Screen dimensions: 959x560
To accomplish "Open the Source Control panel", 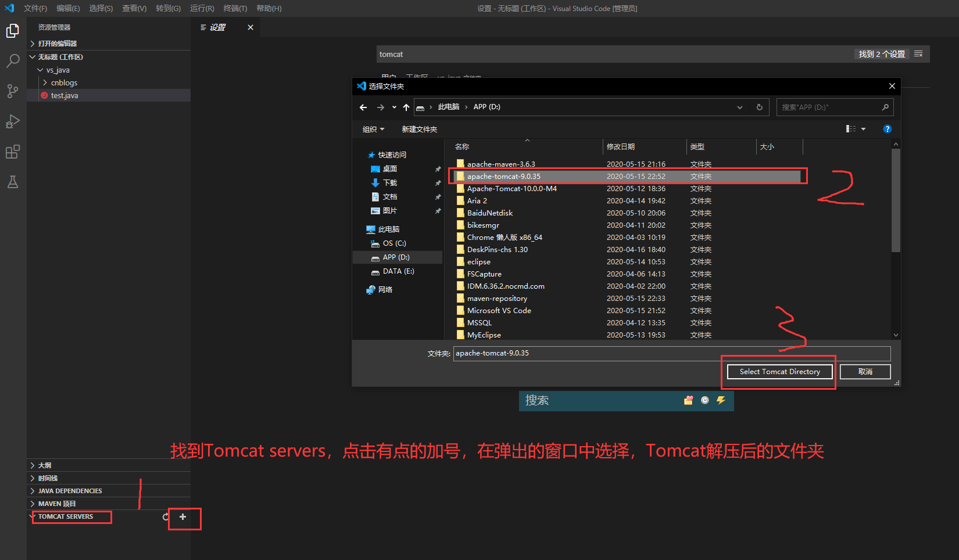I will (13, 91).
